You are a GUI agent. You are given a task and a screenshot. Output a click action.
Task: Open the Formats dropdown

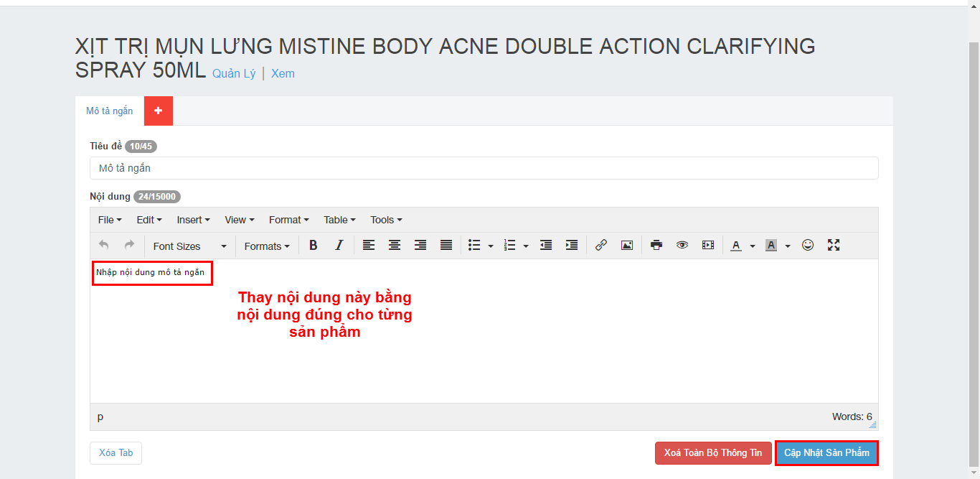tap(267, 246)
